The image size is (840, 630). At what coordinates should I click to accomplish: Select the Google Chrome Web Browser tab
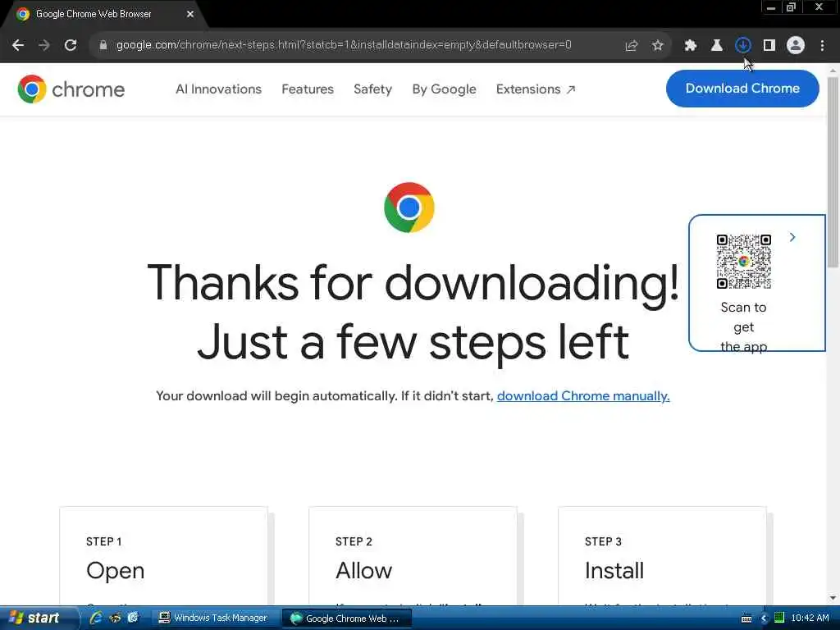(104, 14)
